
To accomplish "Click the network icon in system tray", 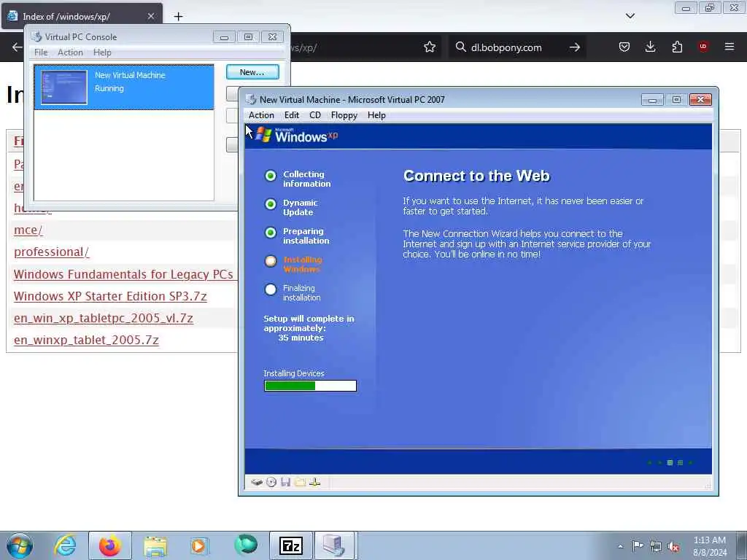I will pos(656,546).
